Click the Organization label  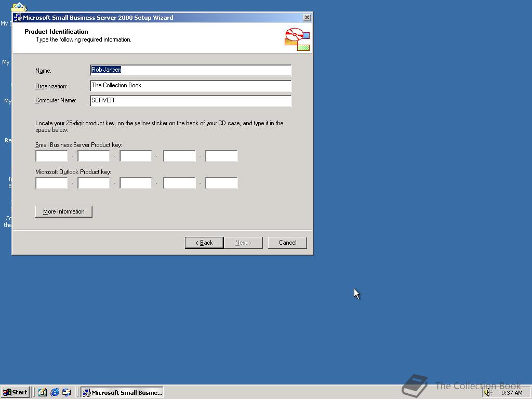(51, 86)
